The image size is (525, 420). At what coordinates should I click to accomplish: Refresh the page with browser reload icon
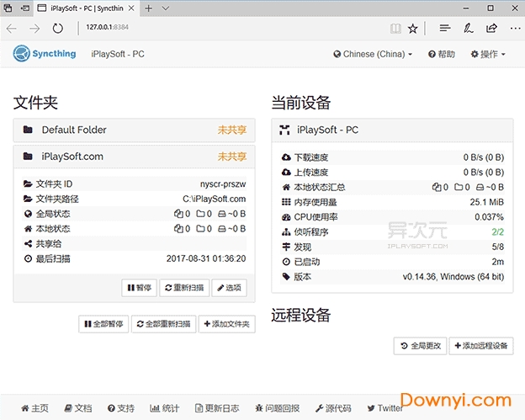click(x=57, y=28)
